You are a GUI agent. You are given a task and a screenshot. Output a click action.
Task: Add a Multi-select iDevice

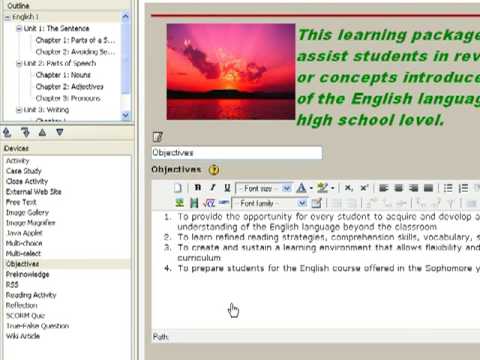(23, 254)
